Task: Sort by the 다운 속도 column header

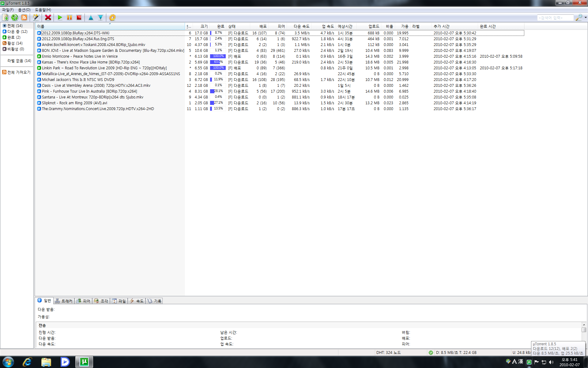Action: tap(299, 26)
